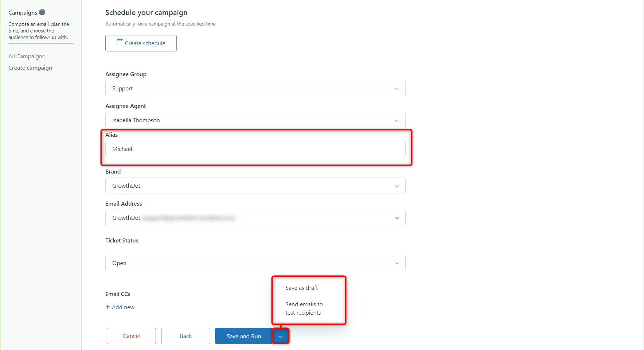Select Send emails to test recipients
This screenshot has height=350, width=644.
click(x=304, y=308)
